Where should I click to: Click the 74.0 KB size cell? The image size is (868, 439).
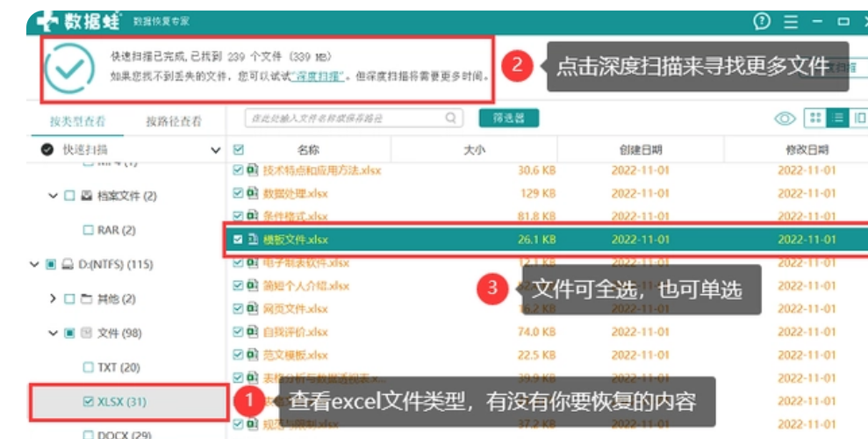[x=536, y=332]
